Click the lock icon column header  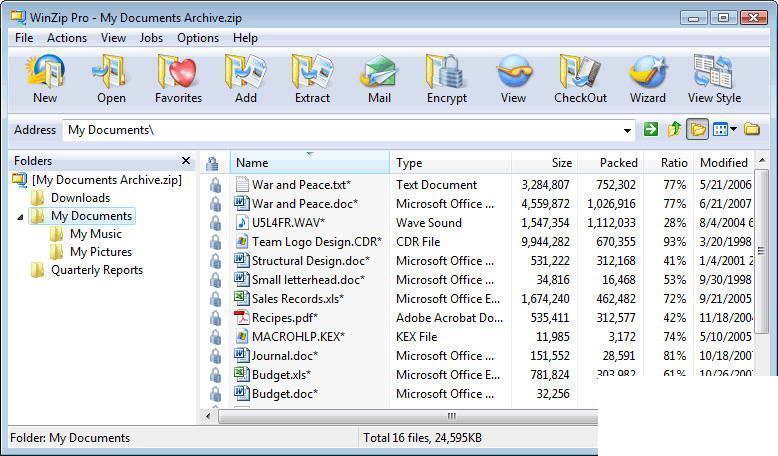pyautogui.click(x=213, y=163)
